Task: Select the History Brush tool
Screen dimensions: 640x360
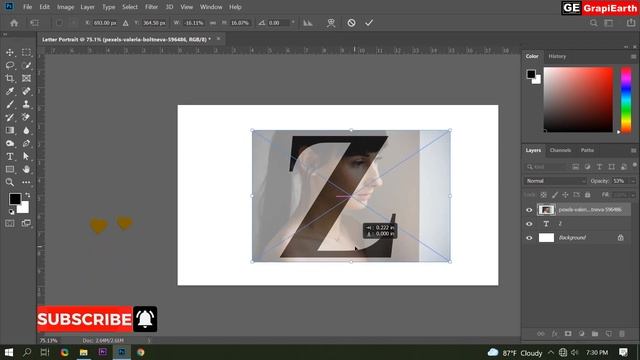Action: (10, 118)
